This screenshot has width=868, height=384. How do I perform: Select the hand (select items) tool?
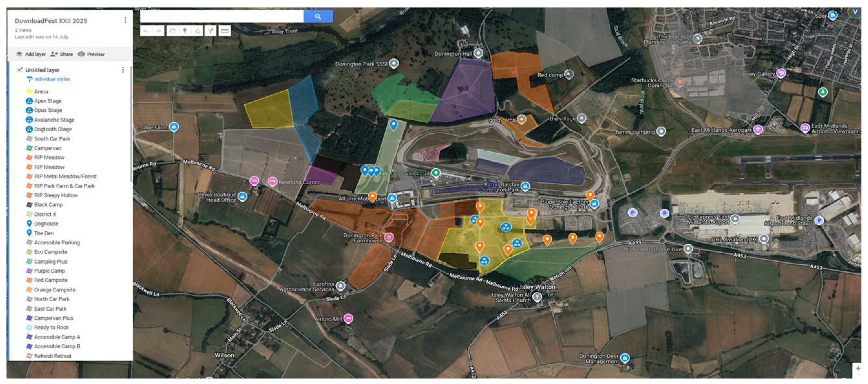coord(172,31)
